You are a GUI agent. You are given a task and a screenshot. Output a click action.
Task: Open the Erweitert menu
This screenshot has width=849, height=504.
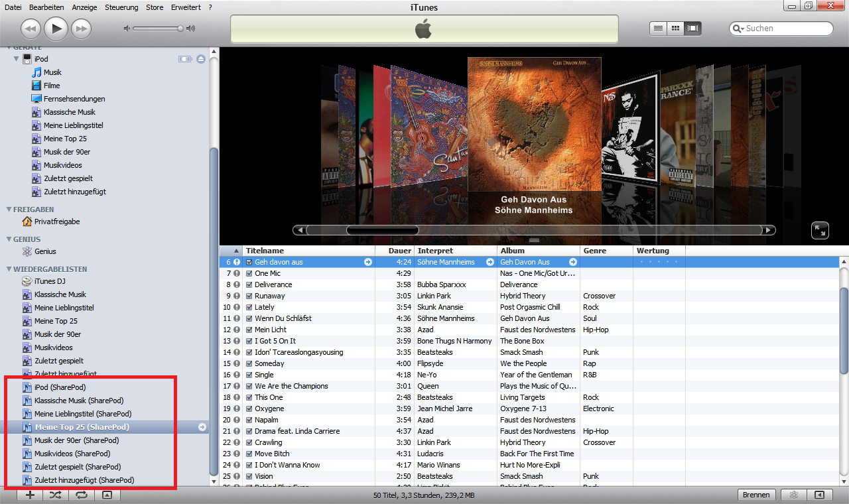tap(186, 7)
